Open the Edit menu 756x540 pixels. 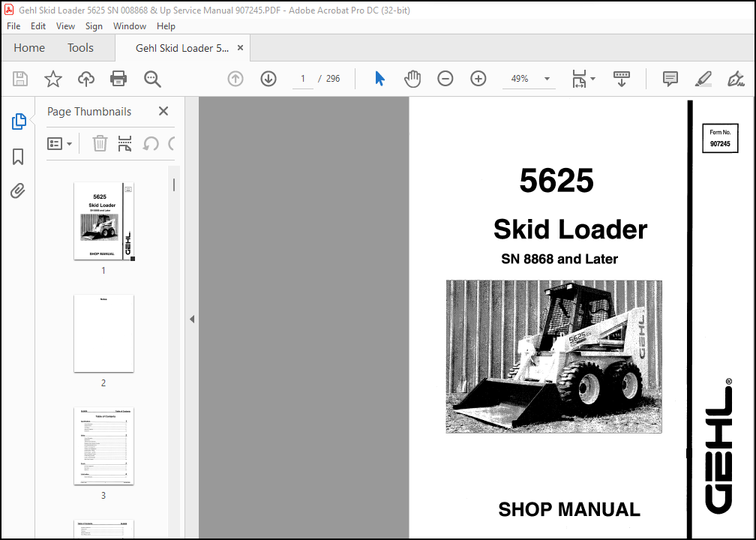[38, 26]
